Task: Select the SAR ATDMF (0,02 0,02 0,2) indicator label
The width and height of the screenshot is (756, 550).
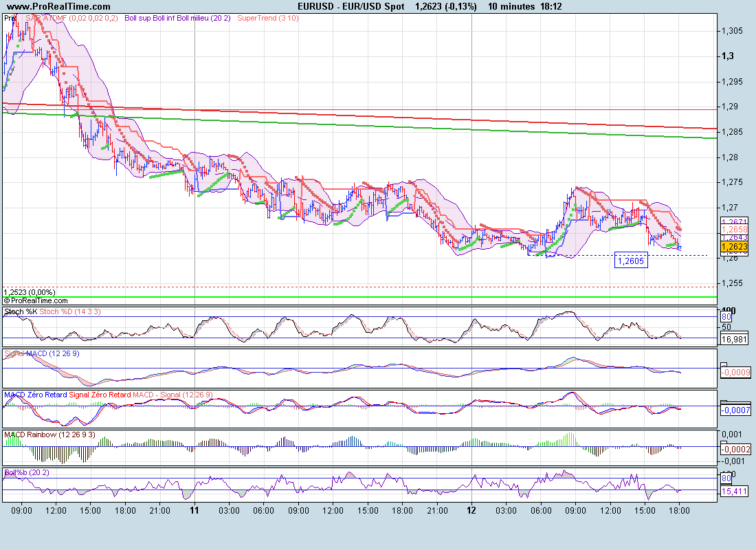Action: (72, 19)
